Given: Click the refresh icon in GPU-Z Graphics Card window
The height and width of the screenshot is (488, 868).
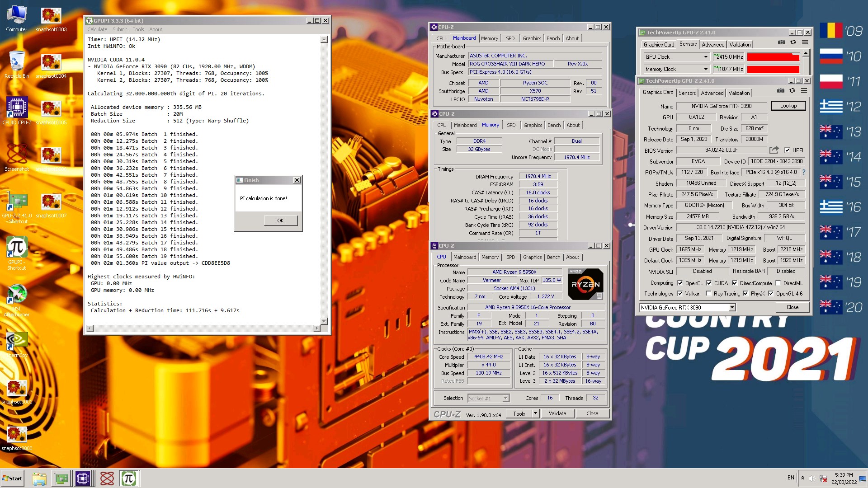Looking at the screenshot, I should 792,90.
